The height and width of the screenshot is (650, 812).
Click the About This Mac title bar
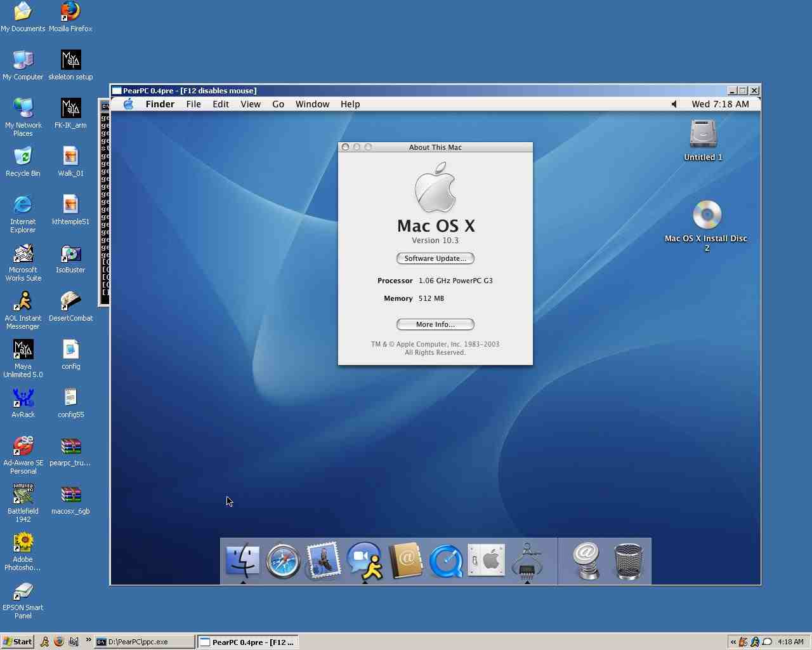[x=435, y=147]
